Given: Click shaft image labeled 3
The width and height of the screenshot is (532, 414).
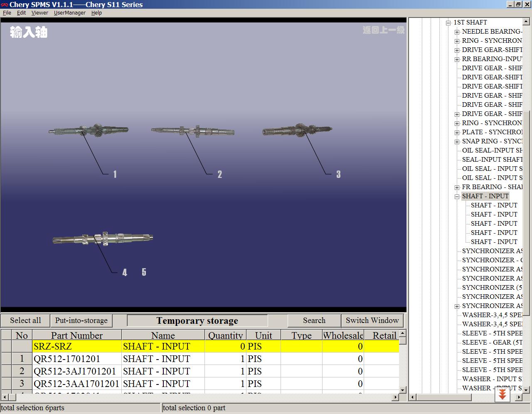Looking at the screenshot, I should coord(297,130).
